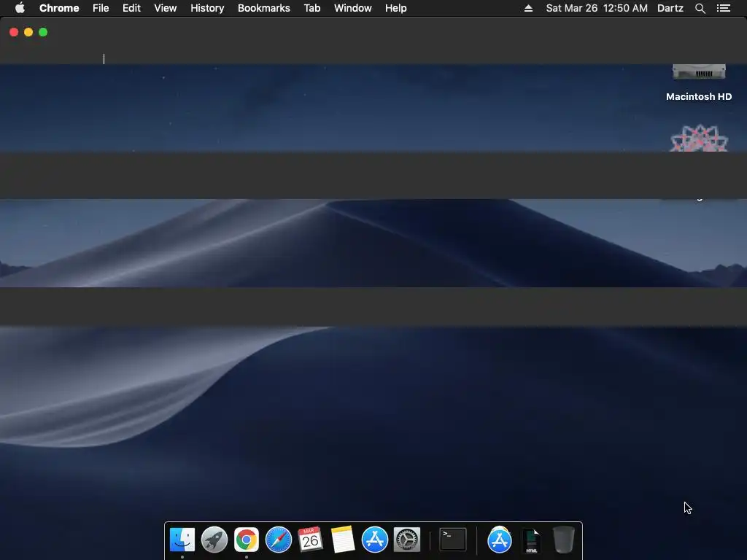Click the eject icon in menu bar
Image resolution: width=747 pixels, height=560 pixels.
[x=528, y=8]
